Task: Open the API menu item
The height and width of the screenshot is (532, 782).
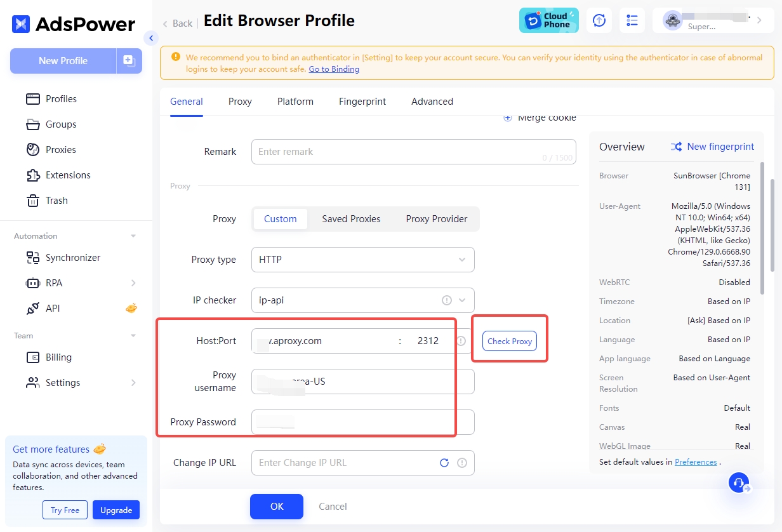Action: [x=53, y=309]
